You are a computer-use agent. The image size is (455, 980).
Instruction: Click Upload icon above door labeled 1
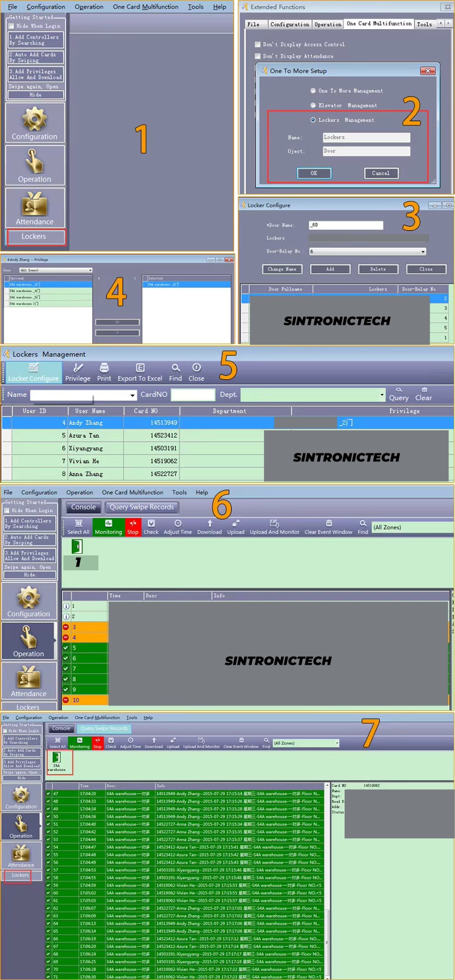click(235, 523)
